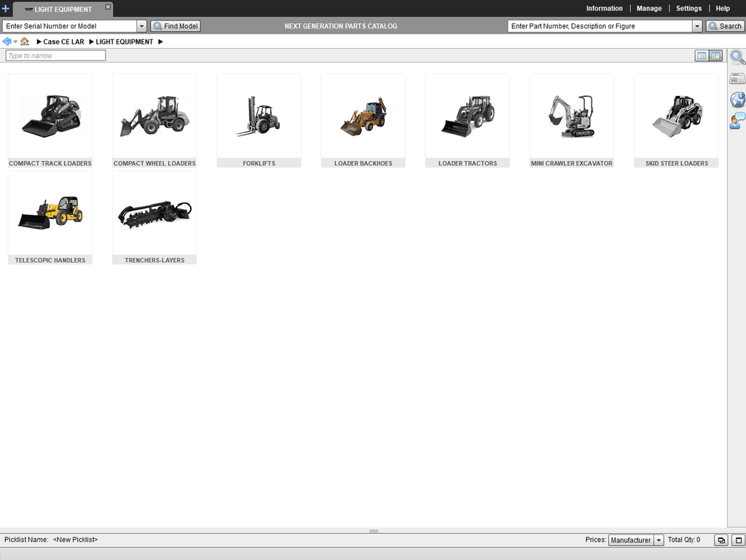Click the blue back arrow icon

pos(7,42)
